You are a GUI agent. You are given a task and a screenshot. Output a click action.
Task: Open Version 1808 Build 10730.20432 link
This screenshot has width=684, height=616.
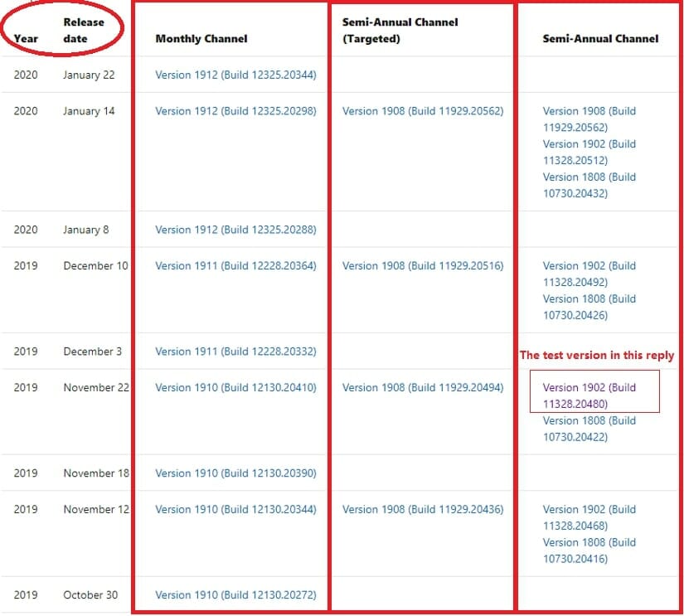click(x=589, y=186)
